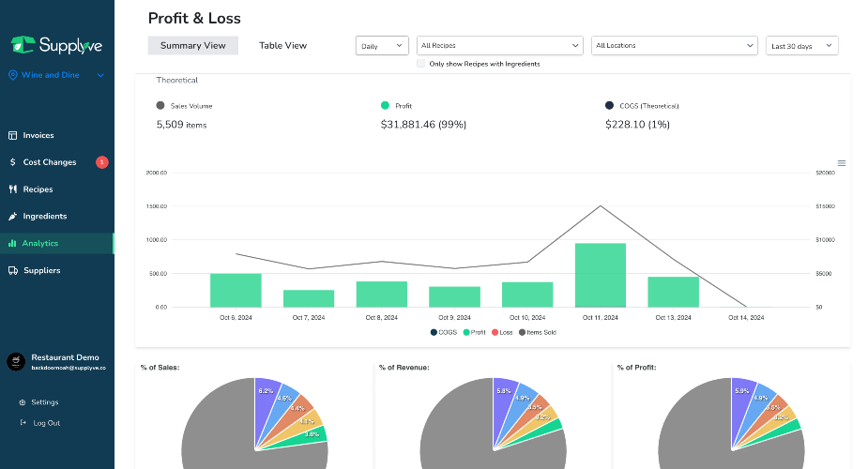Open the Daily interval dropdown

[382, 46]
